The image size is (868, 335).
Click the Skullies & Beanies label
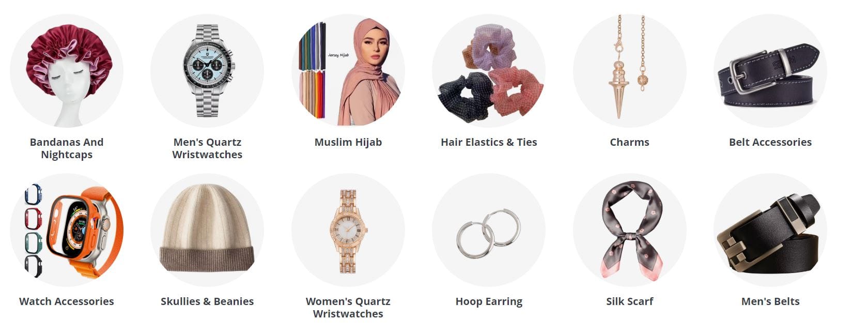(207, 301)
